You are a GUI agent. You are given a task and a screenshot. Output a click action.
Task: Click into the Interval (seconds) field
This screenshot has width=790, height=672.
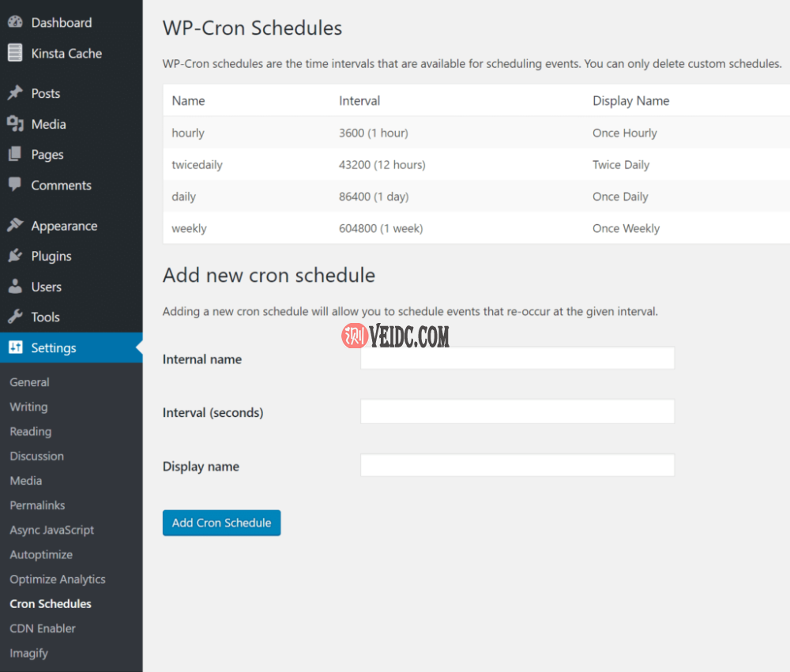click(x=517, y=411)
